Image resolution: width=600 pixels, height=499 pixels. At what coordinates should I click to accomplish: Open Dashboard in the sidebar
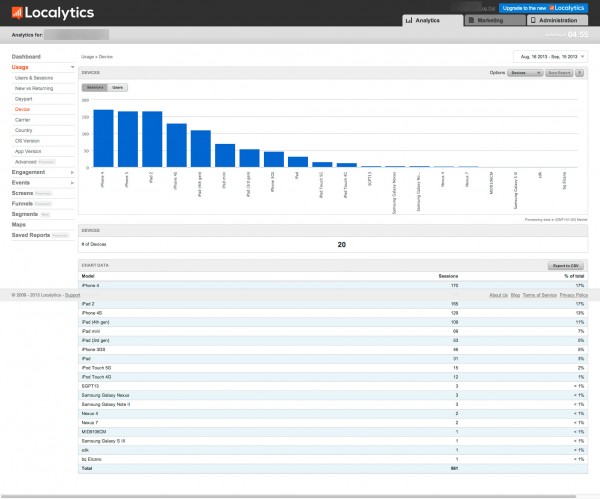click(x=26, y=57)
